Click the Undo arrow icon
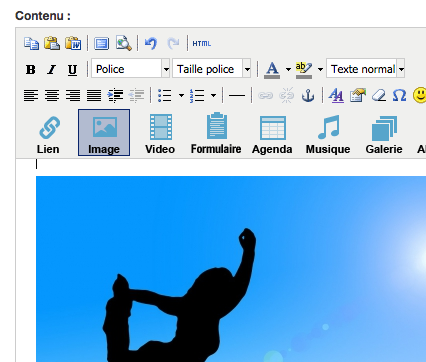 151,43
